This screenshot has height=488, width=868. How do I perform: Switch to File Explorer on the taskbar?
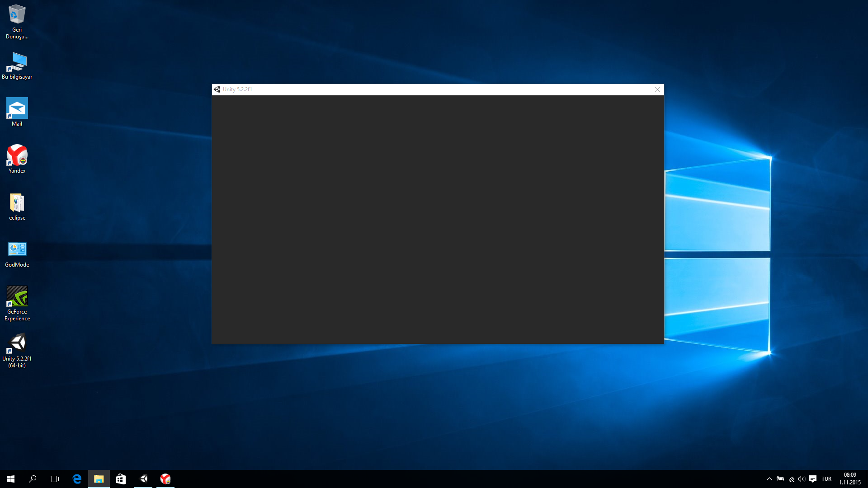[x=99, y=479]
